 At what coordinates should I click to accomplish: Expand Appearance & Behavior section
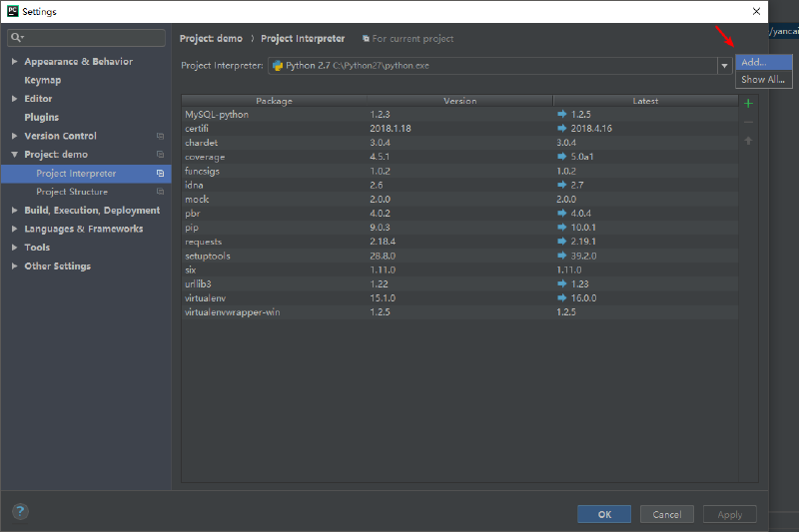[x=14, y=61]
